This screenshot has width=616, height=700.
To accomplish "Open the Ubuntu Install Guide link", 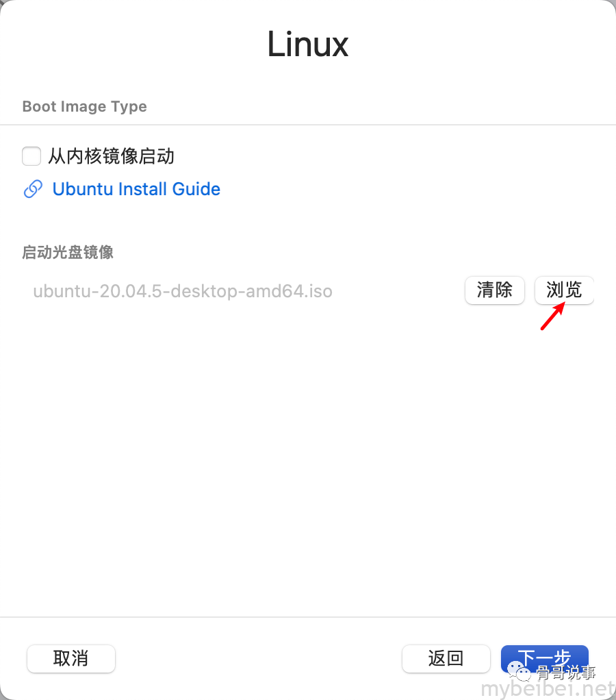I will [x=136, y=189].
